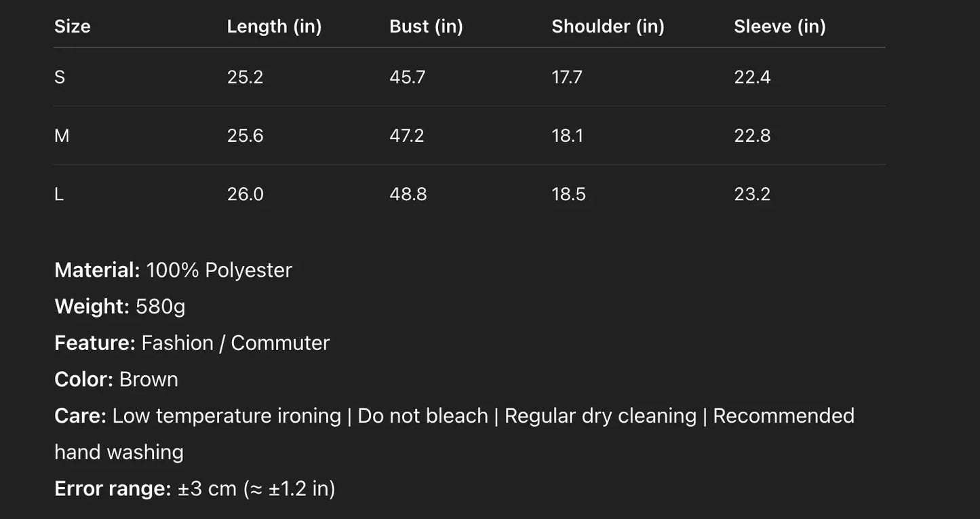Viewport: 980px width, 519px height.
Task: Click the Length (in) column header
Action: (x=274, y=26)
